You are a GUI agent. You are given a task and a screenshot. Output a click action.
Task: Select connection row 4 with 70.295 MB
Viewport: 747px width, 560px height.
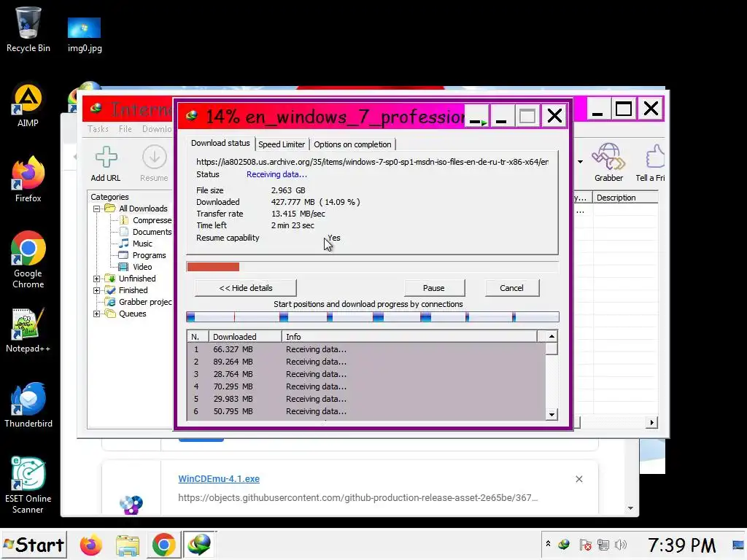click(366, 386)
